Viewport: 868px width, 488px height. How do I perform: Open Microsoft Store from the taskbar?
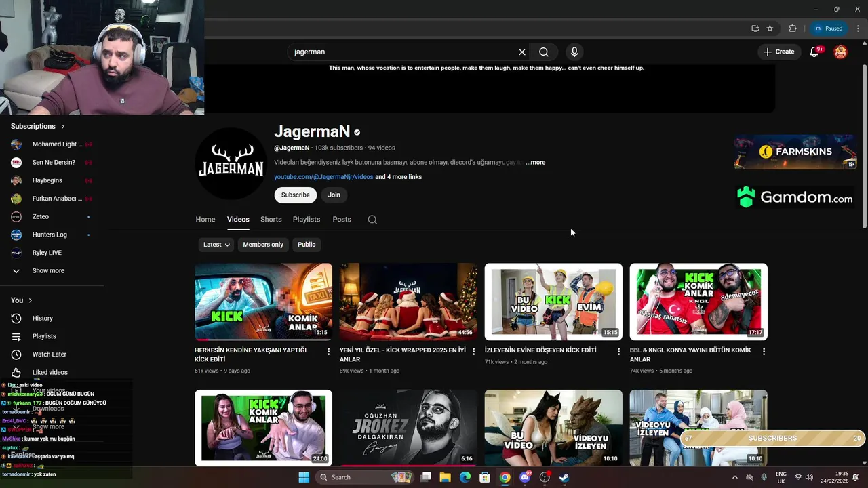(x=485, y=477)
